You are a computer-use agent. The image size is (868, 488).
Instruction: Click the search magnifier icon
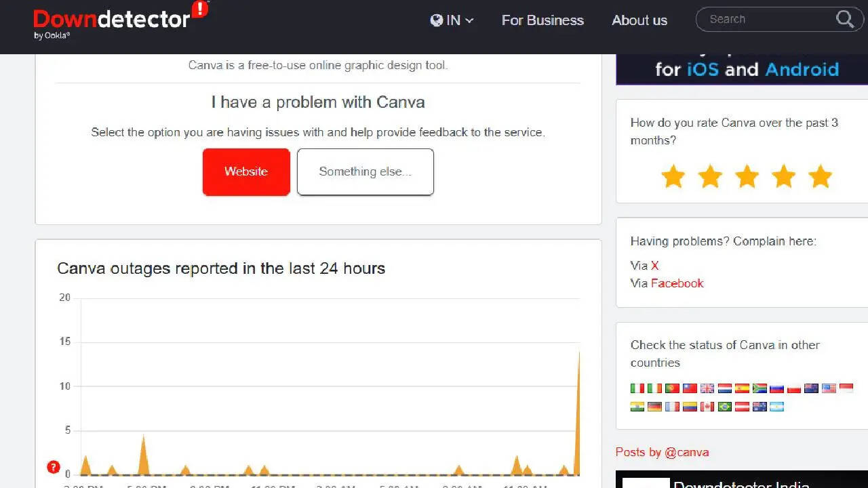(x=845, y=20)
